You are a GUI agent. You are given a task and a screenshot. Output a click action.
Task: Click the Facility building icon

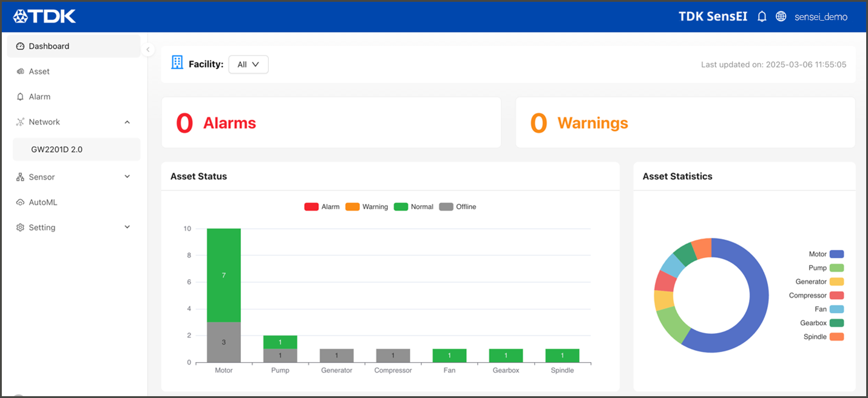click(177, 62)
